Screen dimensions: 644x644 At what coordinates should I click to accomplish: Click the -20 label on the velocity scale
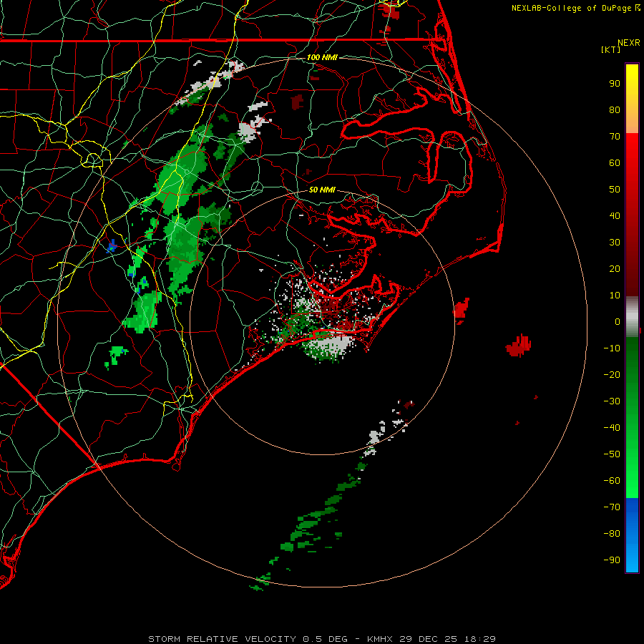click(612, 374)
